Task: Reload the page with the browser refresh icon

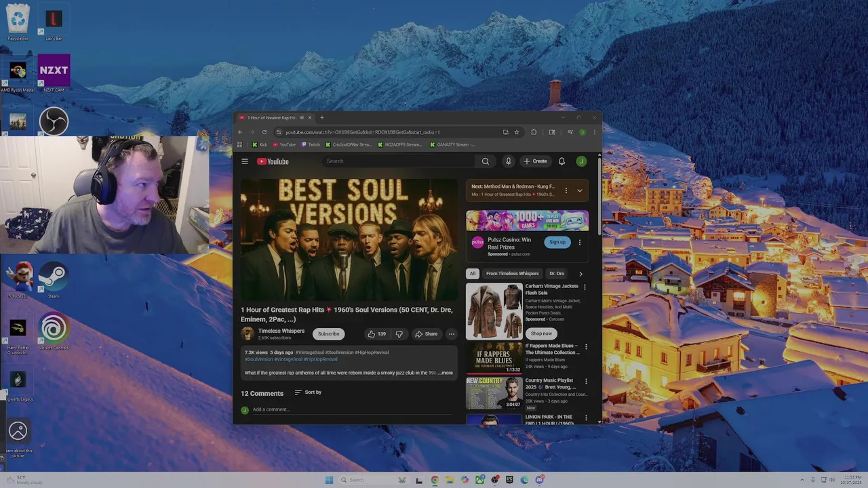Action: (x=264, y=132)
